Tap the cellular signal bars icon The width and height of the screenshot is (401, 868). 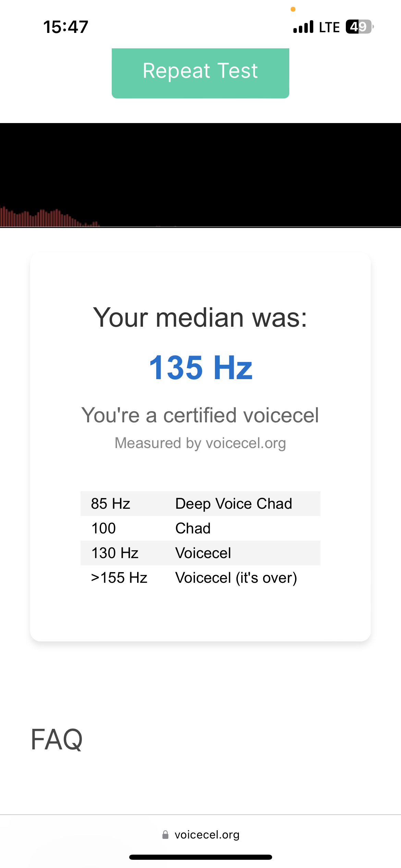tap(303, 27)
